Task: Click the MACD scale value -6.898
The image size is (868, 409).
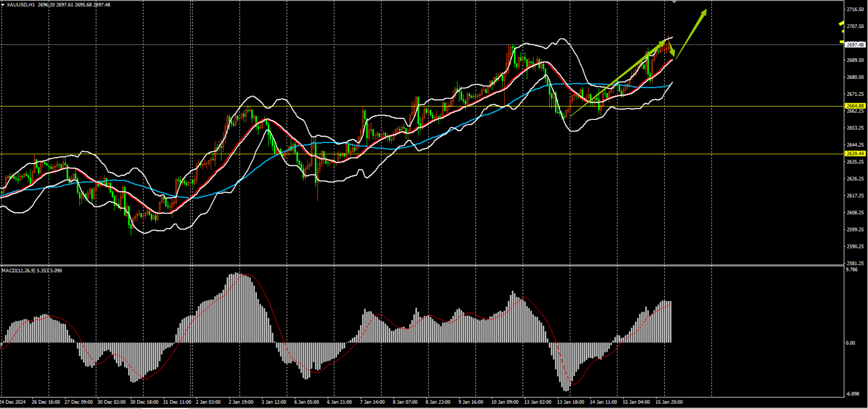Action: [x=852, y=394]
